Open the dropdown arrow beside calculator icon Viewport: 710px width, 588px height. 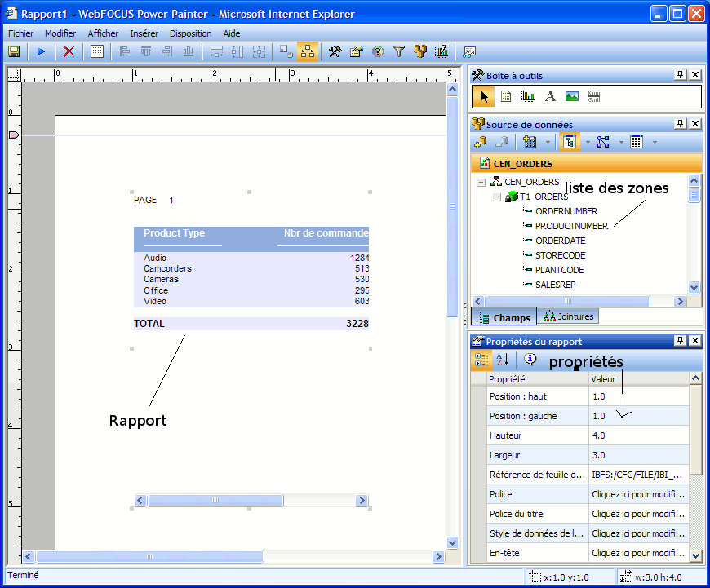(548, 143)
